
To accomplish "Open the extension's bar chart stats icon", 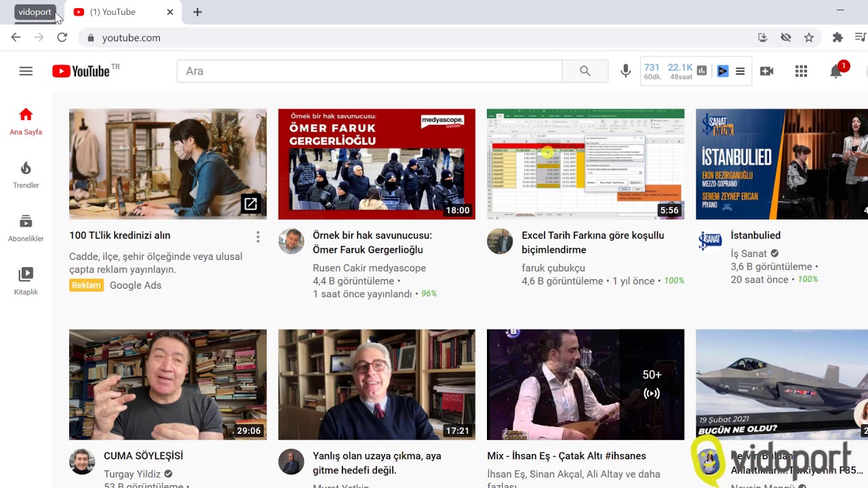I will (x=702, y=71).
